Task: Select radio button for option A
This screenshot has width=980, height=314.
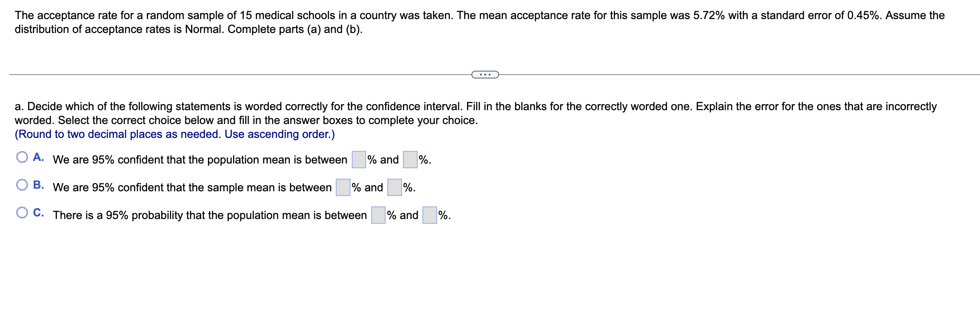Action: [22, 157]
